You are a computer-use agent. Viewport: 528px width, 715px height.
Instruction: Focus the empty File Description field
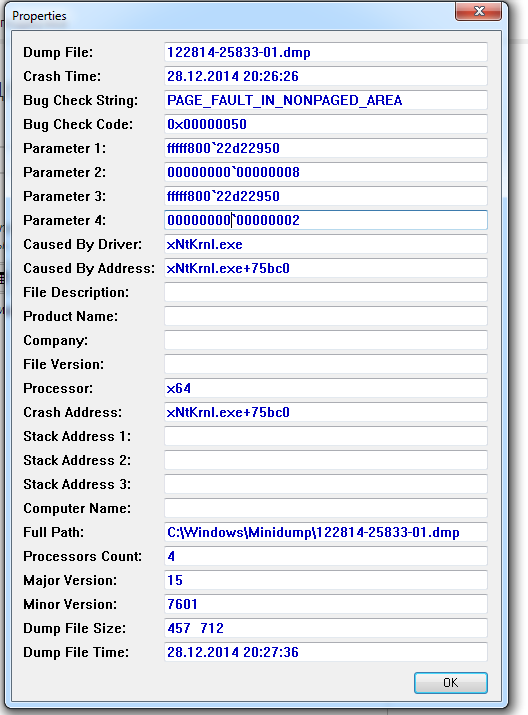pyautogui.click(x=326, y=292)
